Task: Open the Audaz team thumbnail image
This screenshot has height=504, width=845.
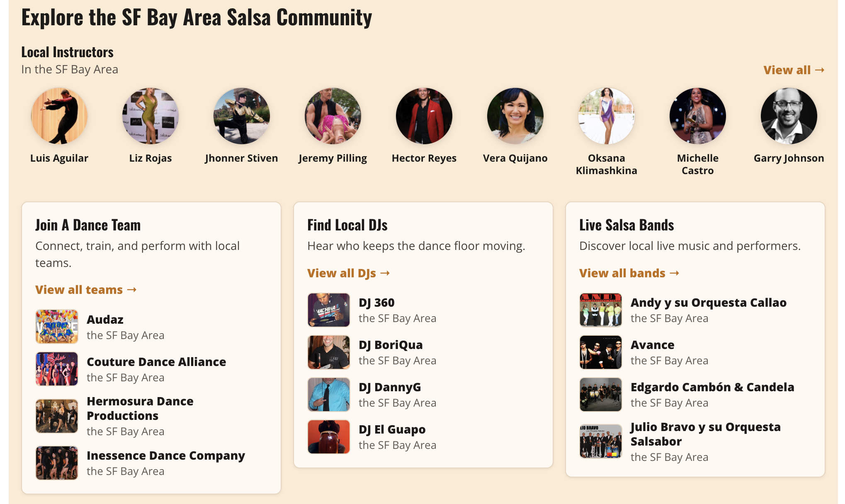Action: (57, 327)
